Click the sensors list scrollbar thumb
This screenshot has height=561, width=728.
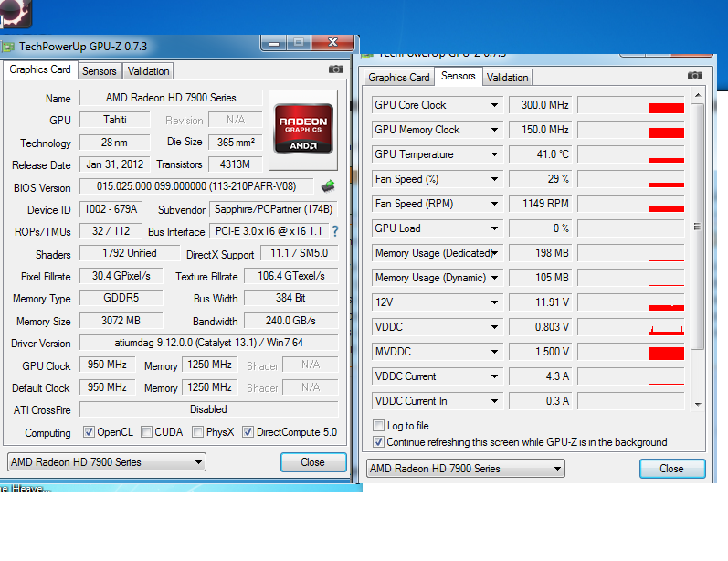click(x=697, y=227)
